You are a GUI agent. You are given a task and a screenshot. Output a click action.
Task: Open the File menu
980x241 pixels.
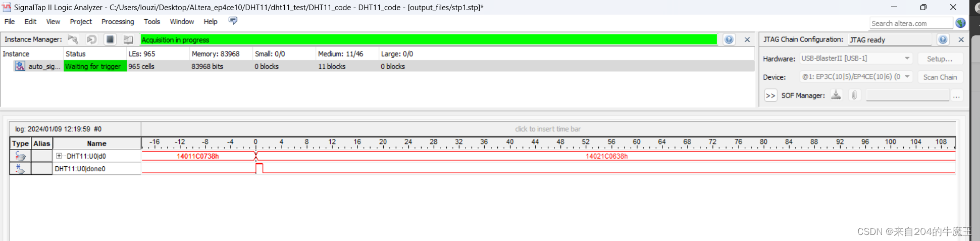click(x=10, y=22)
